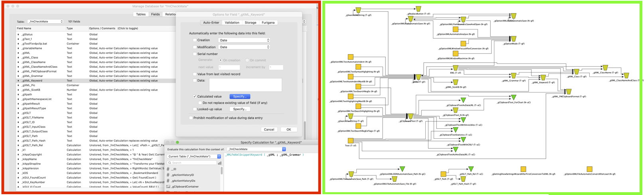Click Specify button next to Calculated value
Viewport: 644px width, 195px height.
click(239, 97)
